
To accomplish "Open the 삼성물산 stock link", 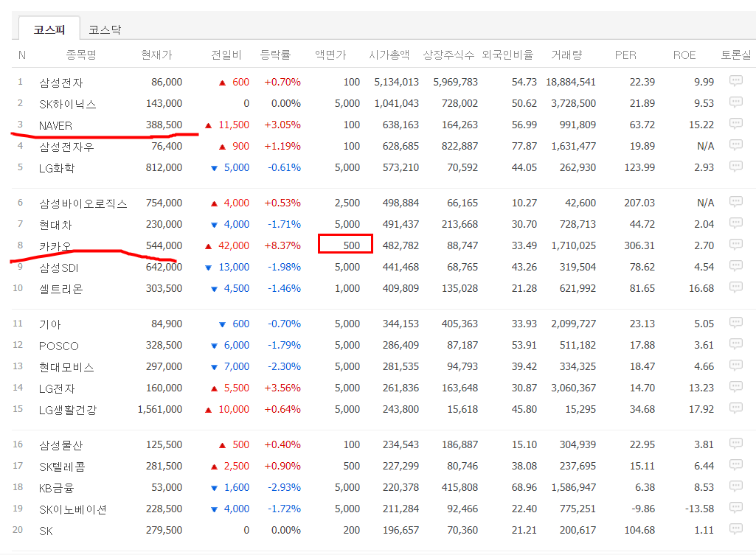I will pyautogui.click(x=60, y=446).
